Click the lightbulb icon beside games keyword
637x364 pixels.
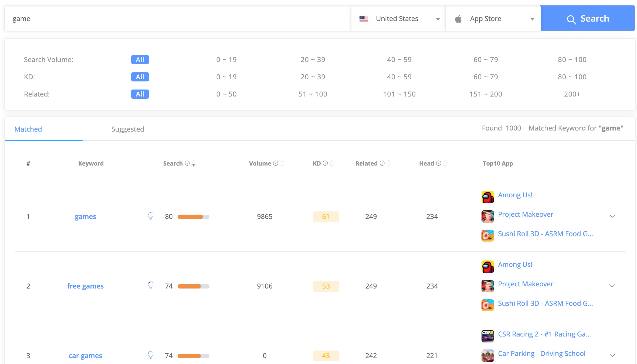(x=151, y=216)
